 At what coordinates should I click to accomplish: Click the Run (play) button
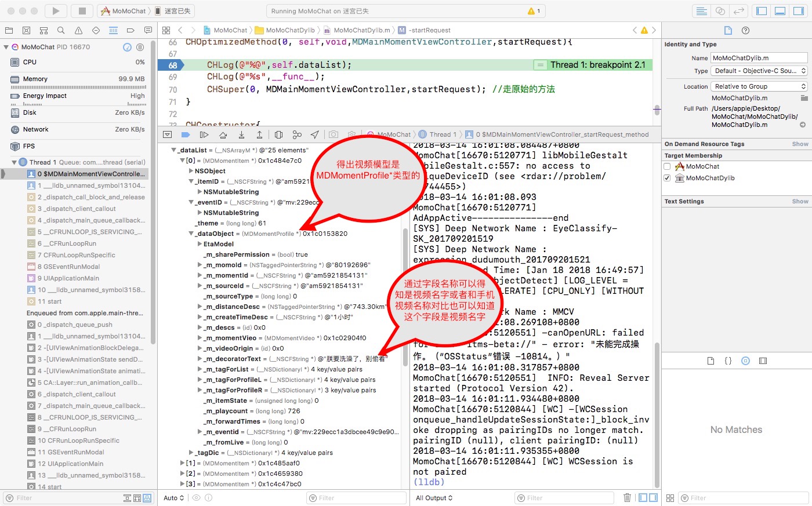pyautogui.click(x=56, y=10)
